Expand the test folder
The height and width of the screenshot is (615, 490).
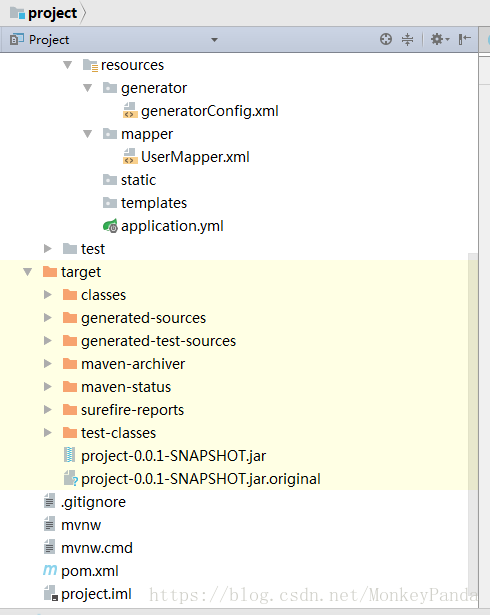pyautogui.click(x=47, y=249)
